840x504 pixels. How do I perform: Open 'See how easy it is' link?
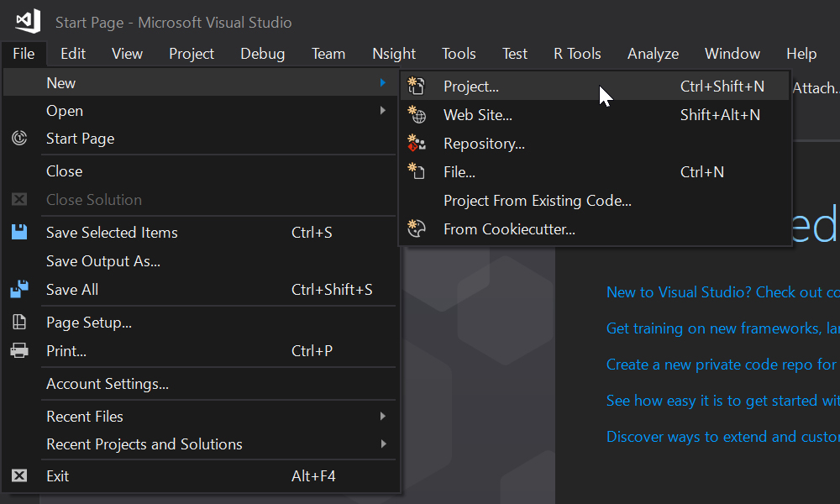tap(722, 400)
